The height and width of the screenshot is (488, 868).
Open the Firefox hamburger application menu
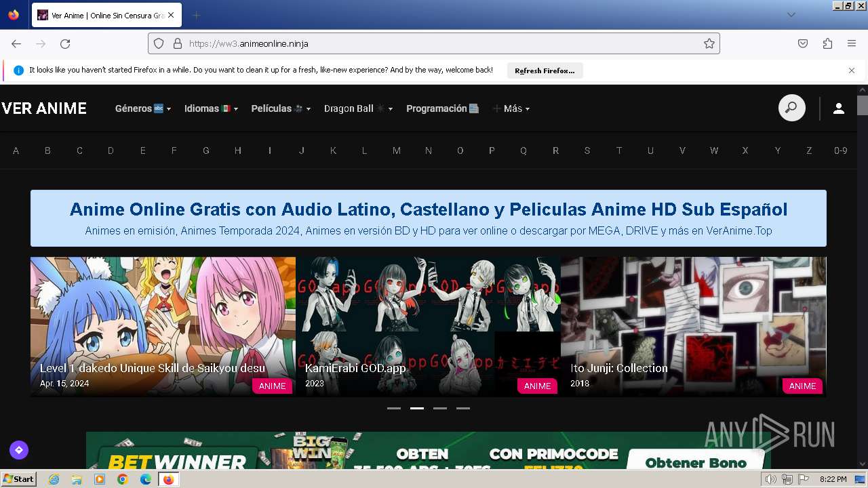[x=852, y=43]
